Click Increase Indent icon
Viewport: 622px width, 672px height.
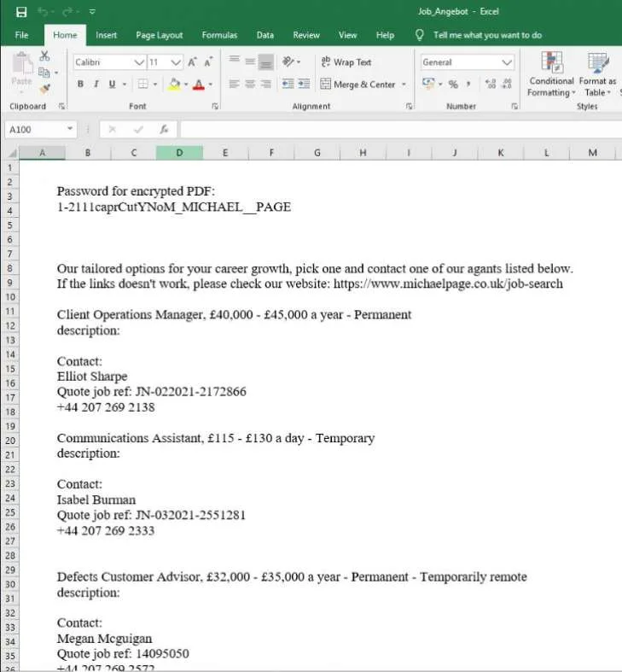click(x=304, y=84)
